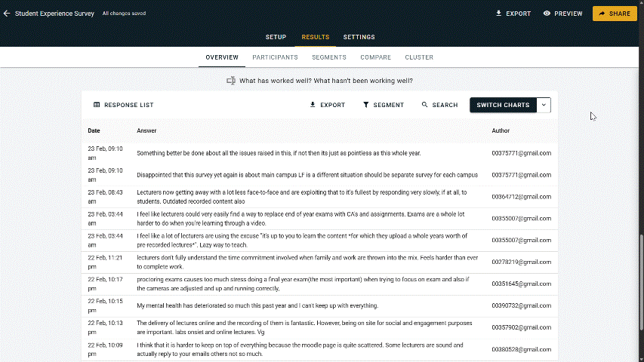Click the Search magnifier icon

[x=425, y=105]
